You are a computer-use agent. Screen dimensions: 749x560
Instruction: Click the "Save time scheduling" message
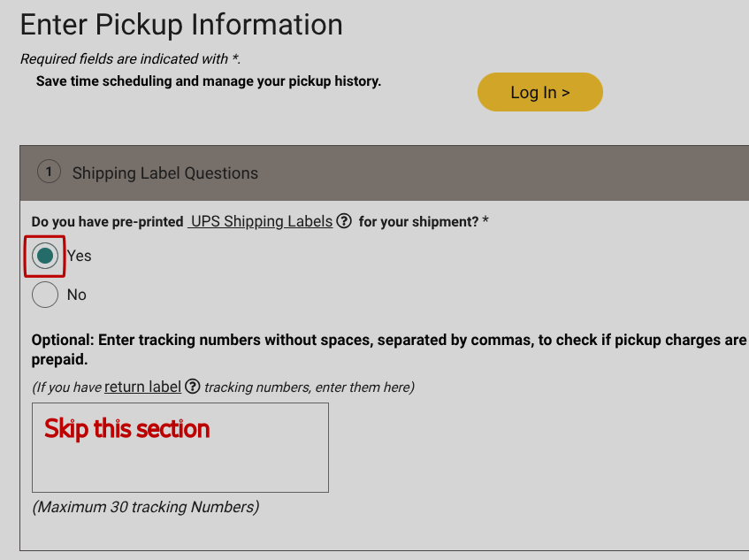tap(209, 81)
